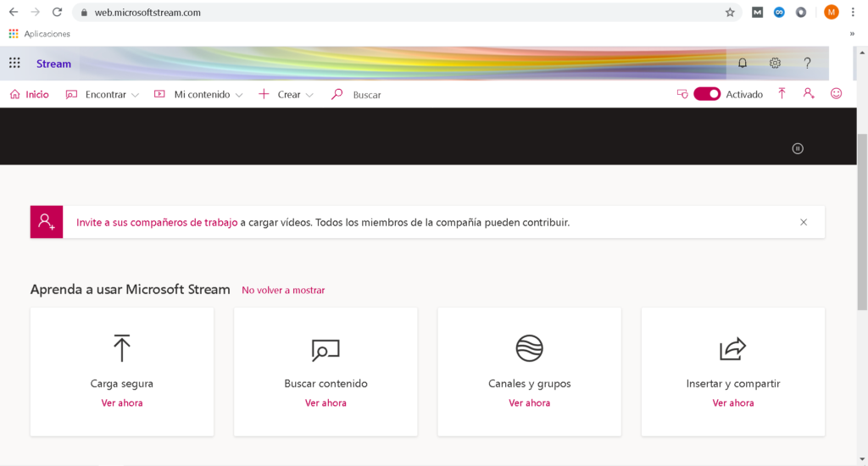Click the Crear plus icon
Image resolution: width=868 pixels, height=466 pixels.
point(264,94)
